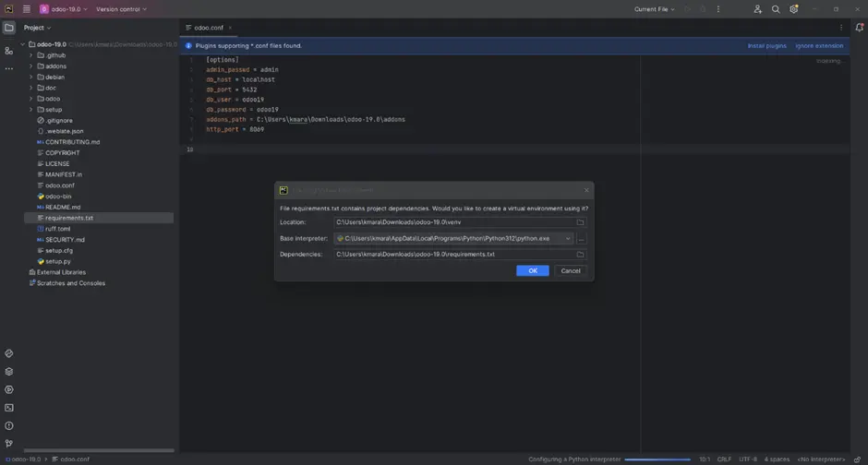
Task: Browse for Location folder in dialog
Action: (580, 222)
